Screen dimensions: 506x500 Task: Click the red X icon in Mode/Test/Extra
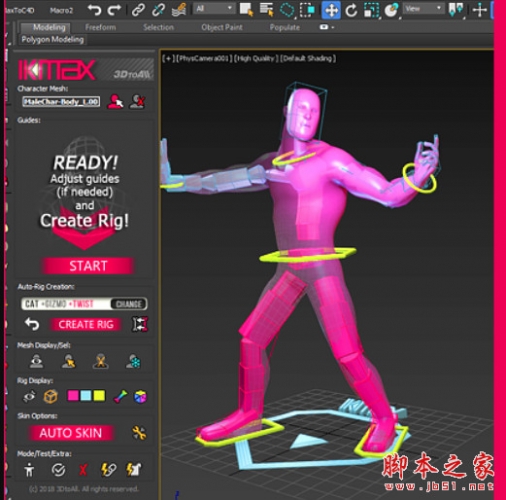pos(83,470)
